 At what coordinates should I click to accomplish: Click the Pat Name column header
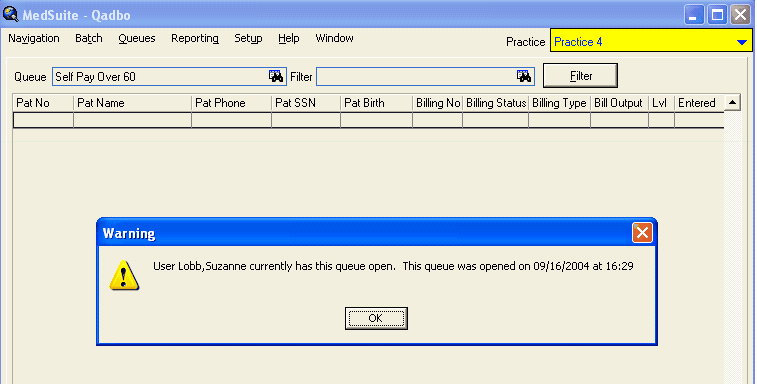(x=132, y=103)
